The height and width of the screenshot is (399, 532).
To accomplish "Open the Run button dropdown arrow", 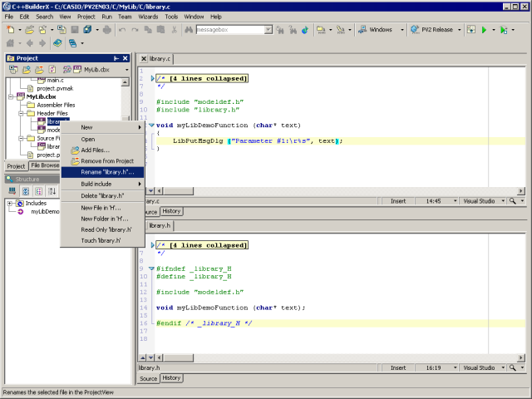I will (494, 30).
